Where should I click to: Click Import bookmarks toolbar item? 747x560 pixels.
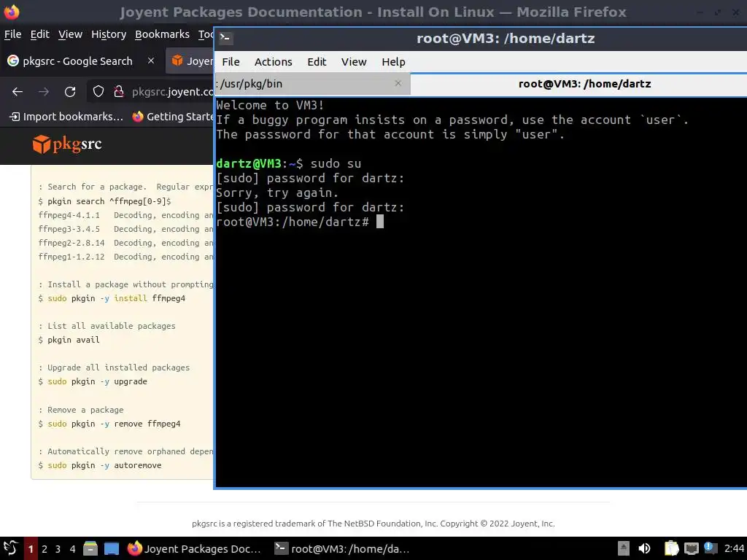66,117
